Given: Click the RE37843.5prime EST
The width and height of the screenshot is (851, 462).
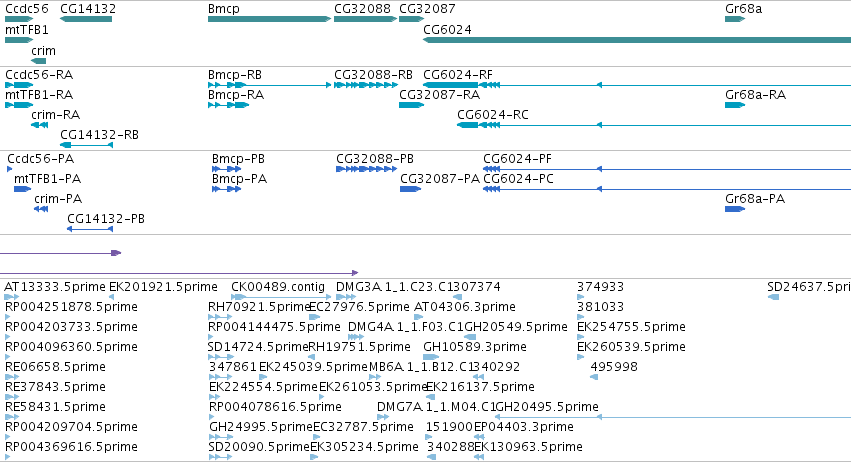Looking at the screenshot, I should coord(12,397).
